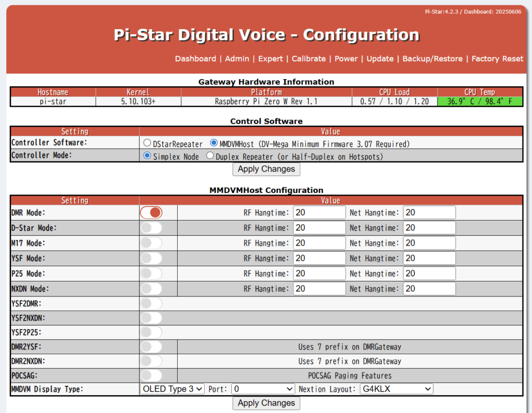Open the Power menu link
The image size is (532, 413).
click(346, 59)
